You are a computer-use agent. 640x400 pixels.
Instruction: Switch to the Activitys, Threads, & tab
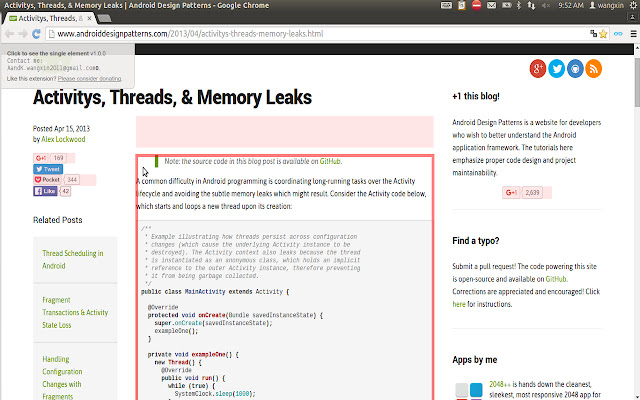click(x=49, y=18)
